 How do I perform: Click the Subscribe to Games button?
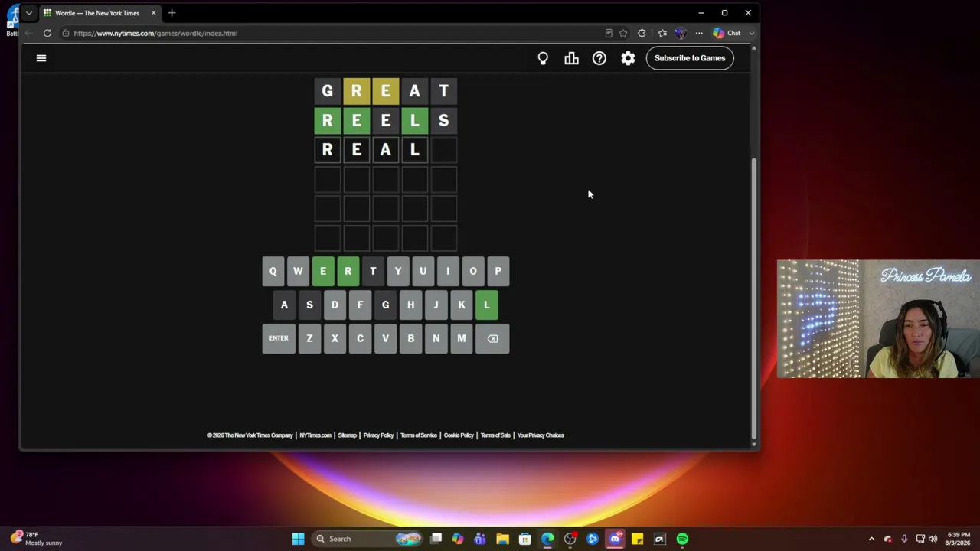[690, 58]
